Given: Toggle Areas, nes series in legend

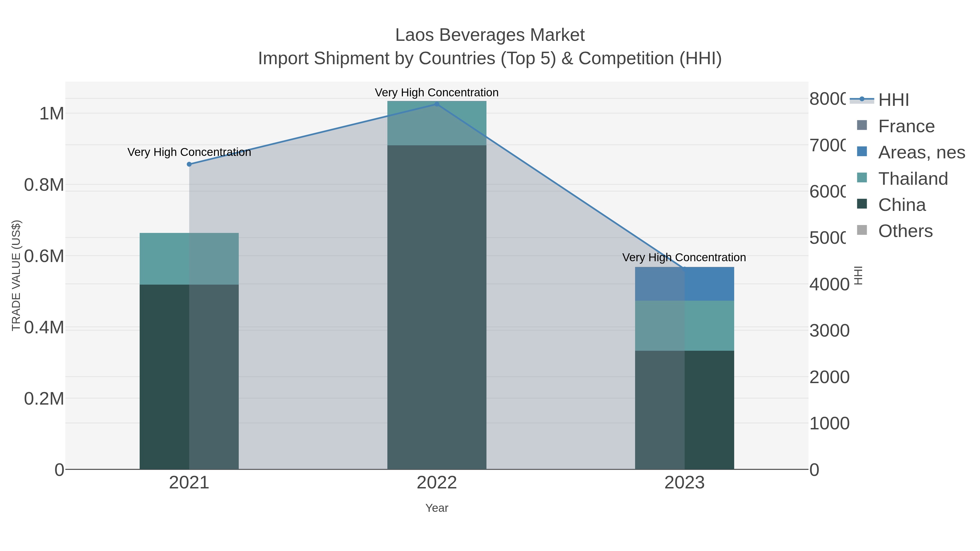Looking at the screenshot, I should [911, 152].
